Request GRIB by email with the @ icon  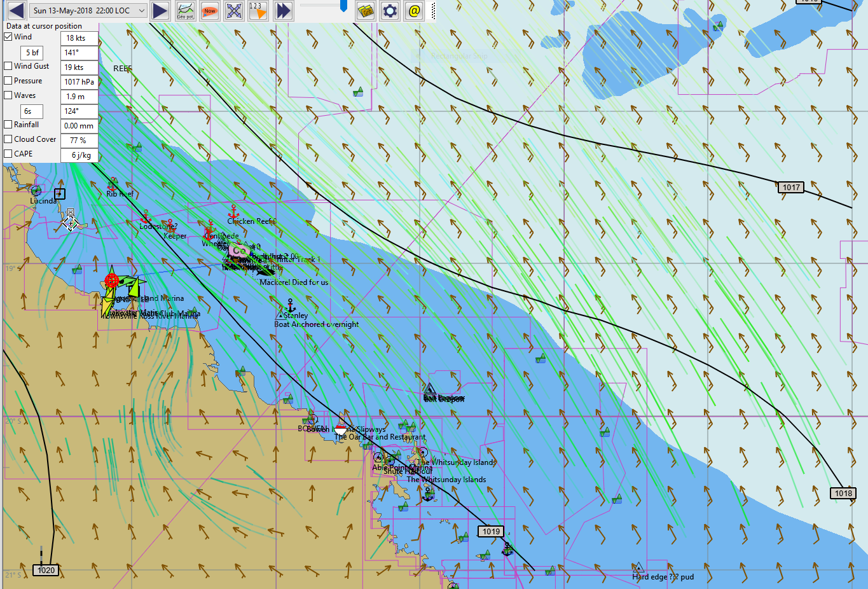[414, 10]
